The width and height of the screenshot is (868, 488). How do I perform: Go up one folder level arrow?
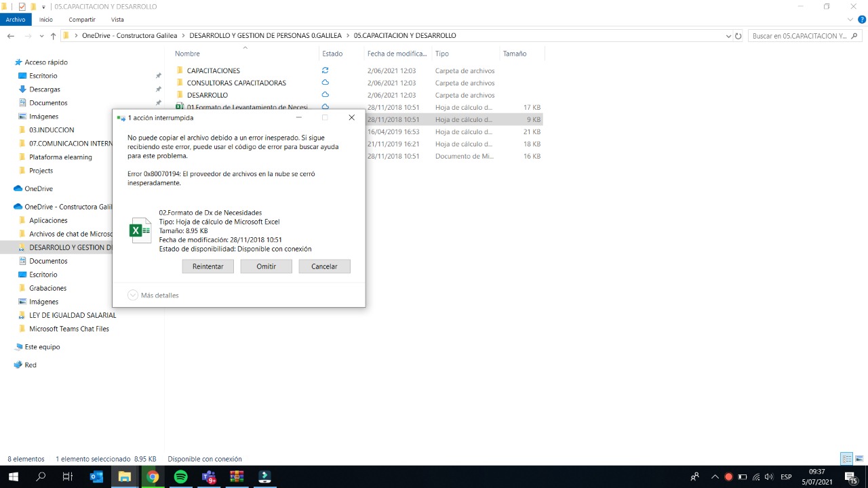tap(53, 36)
